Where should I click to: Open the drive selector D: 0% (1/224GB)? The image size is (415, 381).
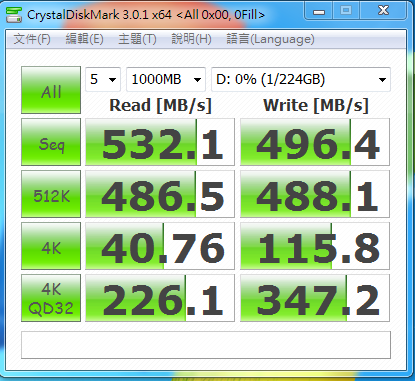301,79
